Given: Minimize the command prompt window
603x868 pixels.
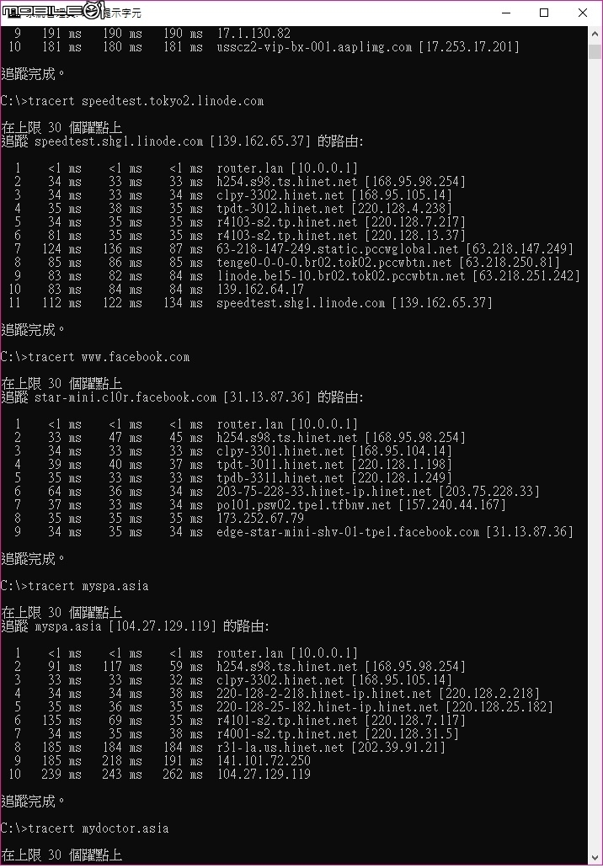Looking at the screenshot, I should coord(505,13).
